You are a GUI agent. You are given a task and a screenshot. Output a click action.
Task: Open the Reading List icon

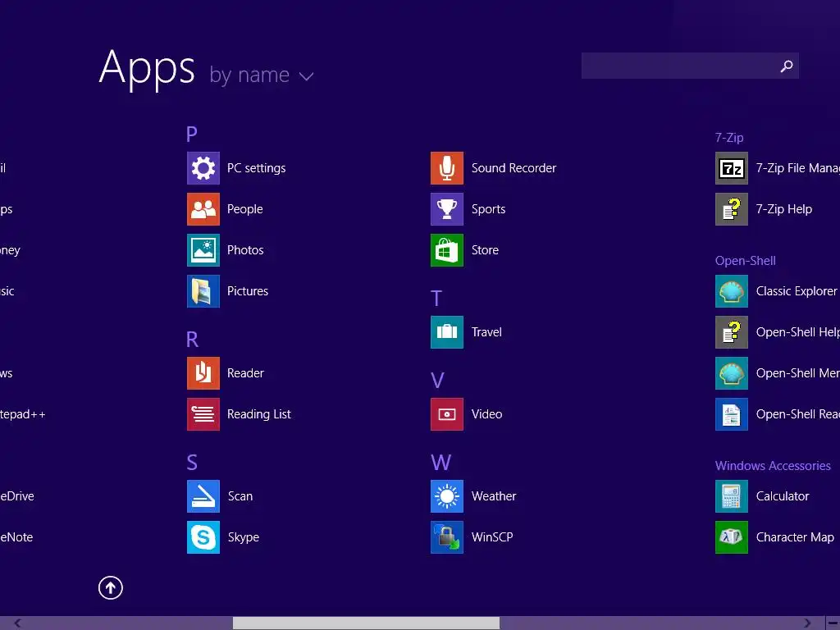point(203,414)
